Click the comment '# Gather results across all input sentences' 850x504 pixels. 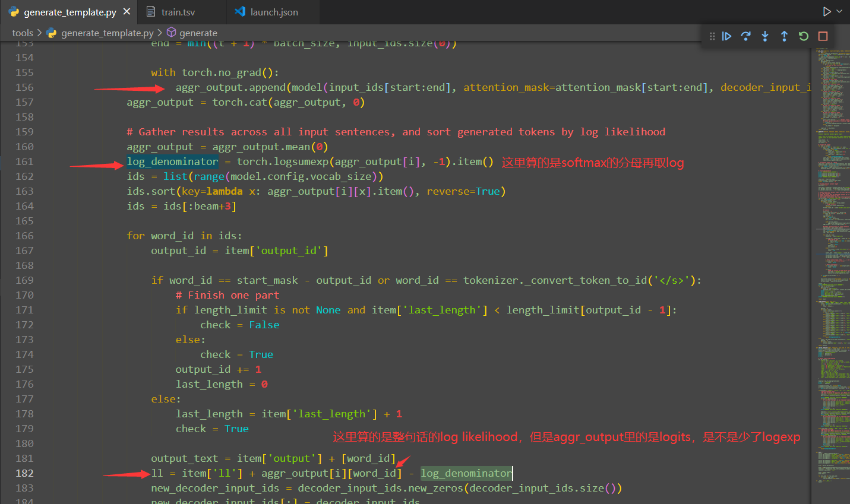[x=258, y=132]
